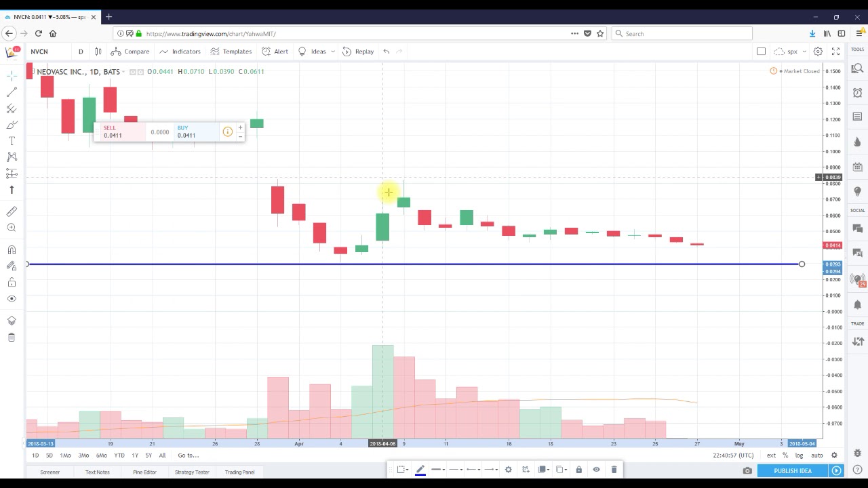Image resolution: width=868 pixels, height=488 pixels.
Task: Switch chart to fullscreen mode
Action: 835,52
